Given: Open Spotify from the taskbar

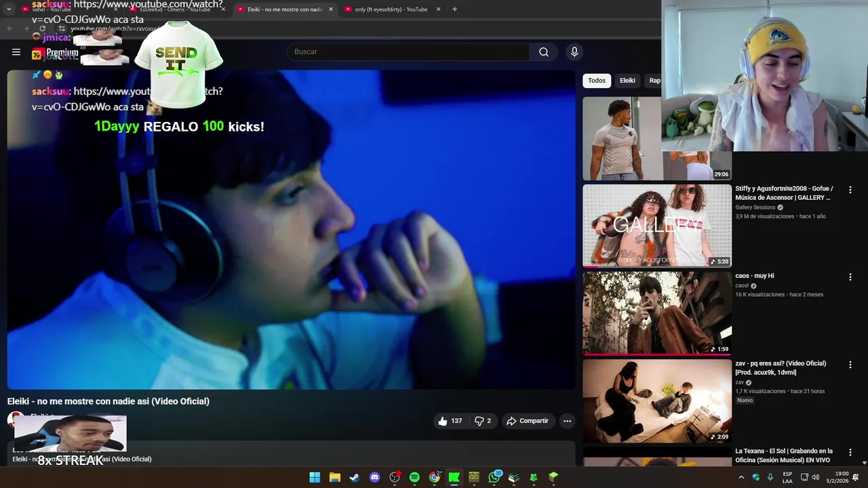Looking at the screenshot, I should 414,477.
